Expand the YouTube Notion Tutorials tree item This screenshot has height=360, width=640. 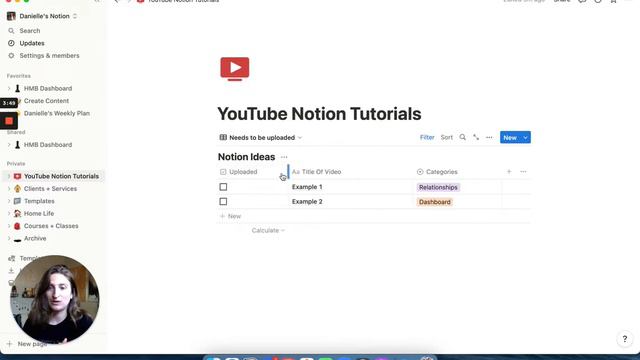(9, 176)
